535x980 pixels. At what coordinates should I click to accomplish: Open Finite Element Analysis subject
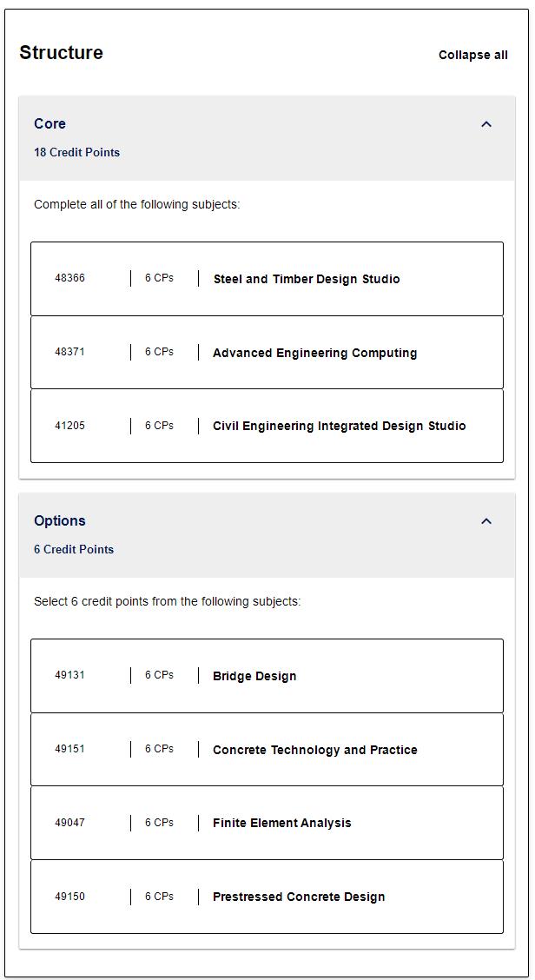[281, 823]
